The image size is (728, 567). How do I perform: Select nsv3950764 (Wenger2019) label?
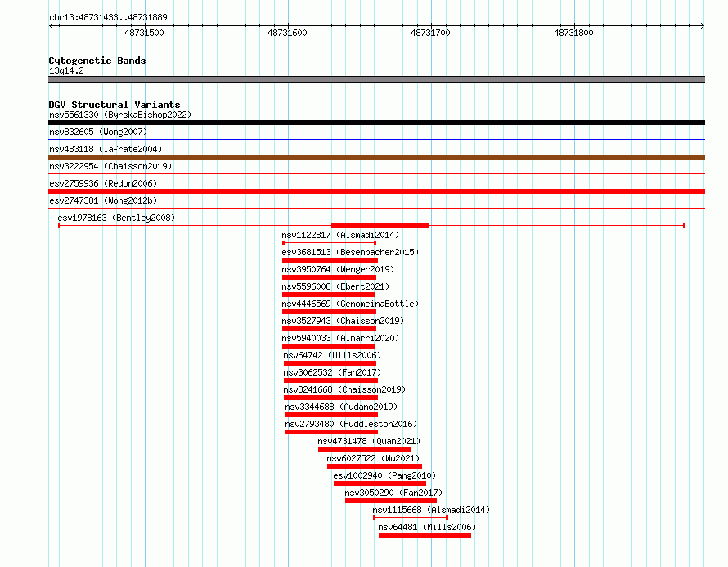pyautogui.click(x=338, y=269)
